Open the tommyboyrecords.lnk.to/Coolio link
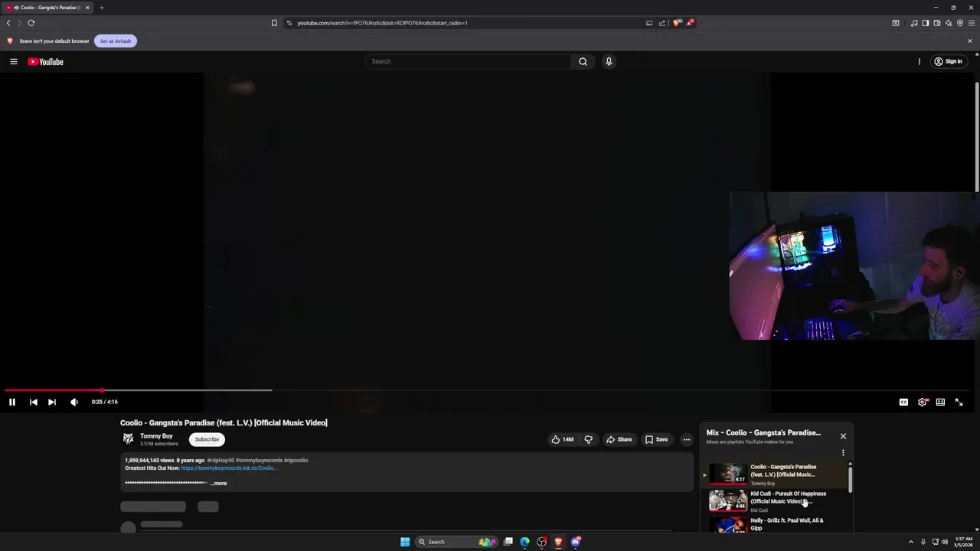 pos(228,468)
